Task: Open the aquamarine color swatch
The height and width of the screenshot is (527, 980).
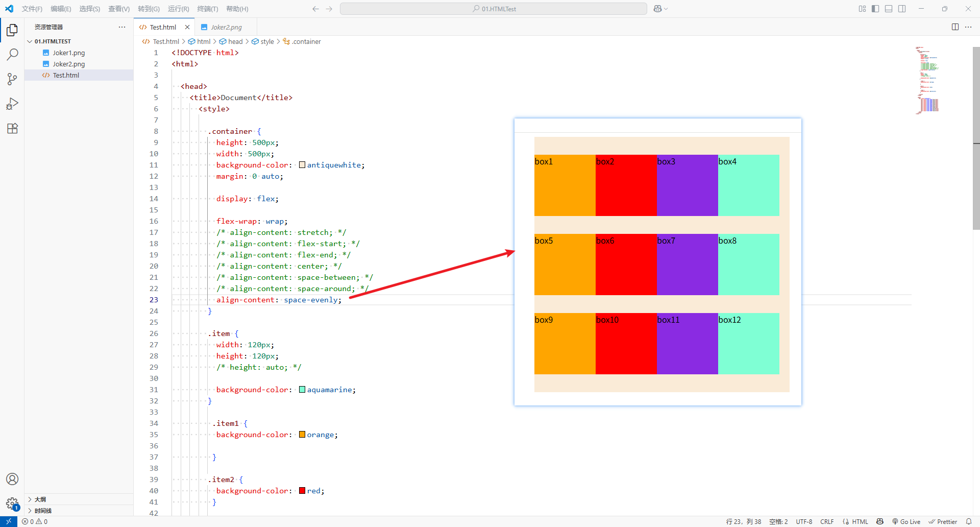Action: [x=302, y=390]
